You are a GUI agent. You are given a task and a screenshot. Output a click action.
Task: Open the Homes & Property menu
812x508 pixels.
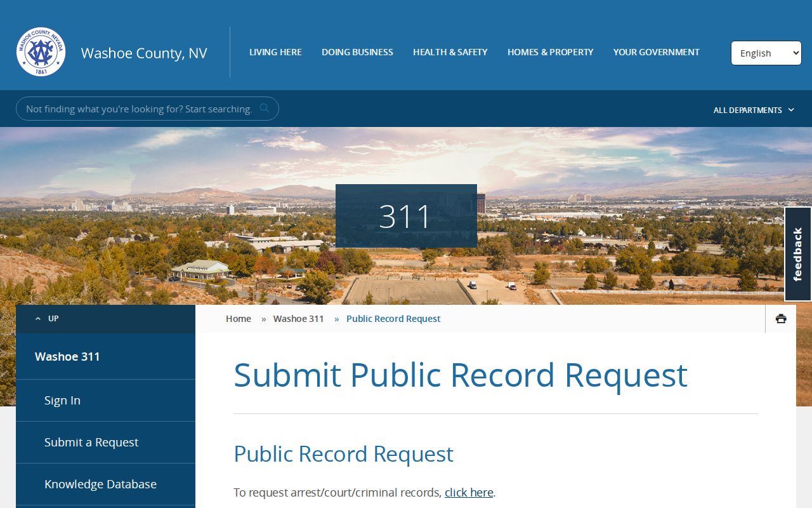click(551, 52)
